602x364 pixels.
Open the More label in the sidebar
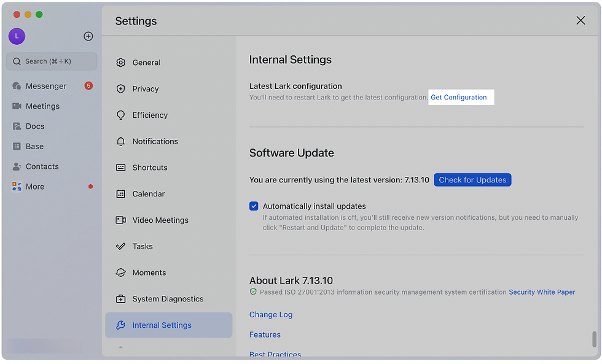(x=35, y=187)
